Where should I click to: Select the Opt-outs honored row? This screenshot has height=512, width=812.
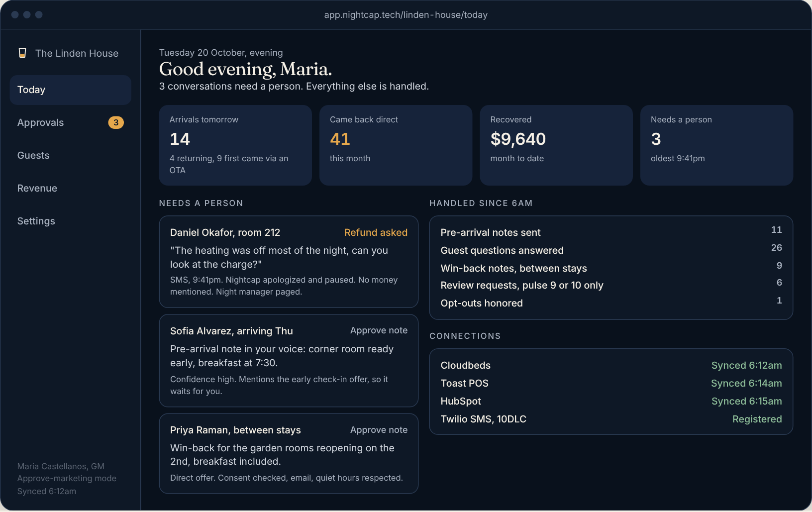point(611,303)
